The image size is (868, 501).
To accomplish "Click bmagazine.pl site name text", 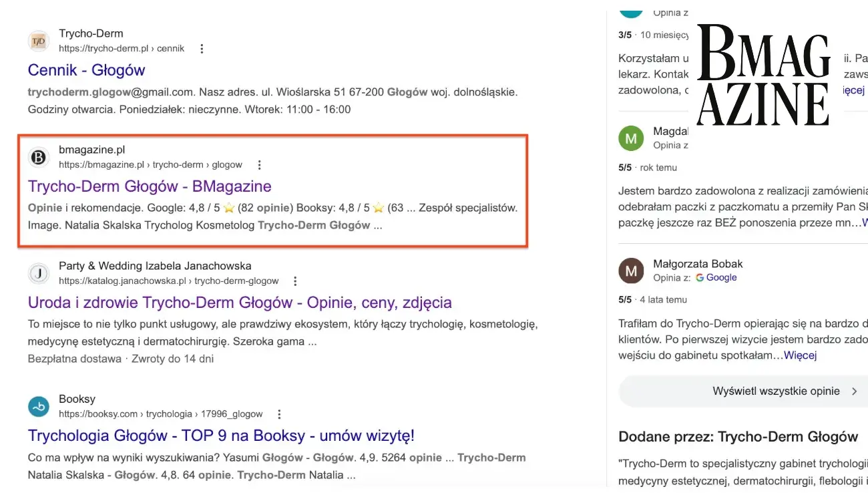I will [91, 150].
